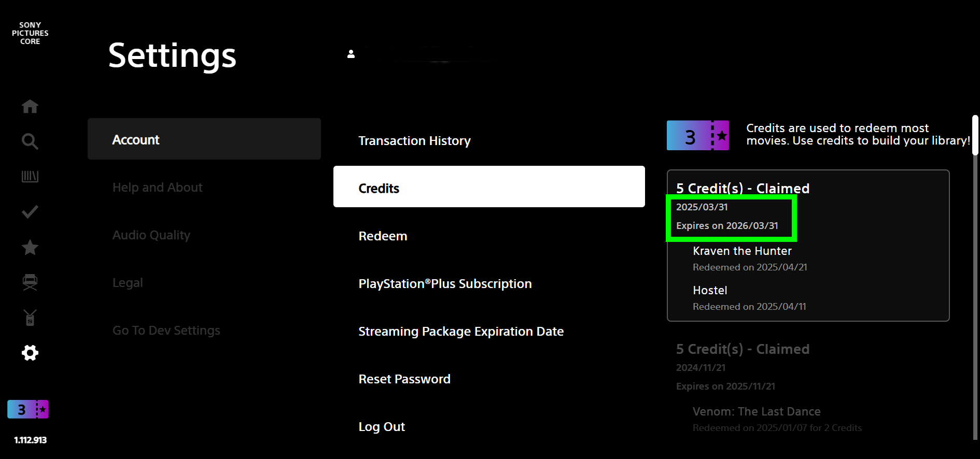The image size is (980, 459).
Task: Open Transaction History
Action: pyautogui.click(x=415, y=141)
